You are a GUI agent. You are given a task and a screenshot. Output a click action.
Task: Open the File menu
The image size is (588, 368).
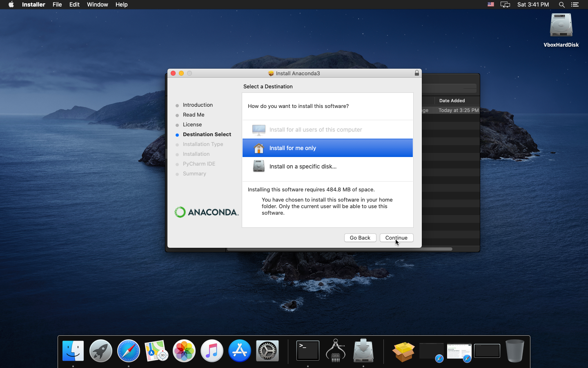57,4
